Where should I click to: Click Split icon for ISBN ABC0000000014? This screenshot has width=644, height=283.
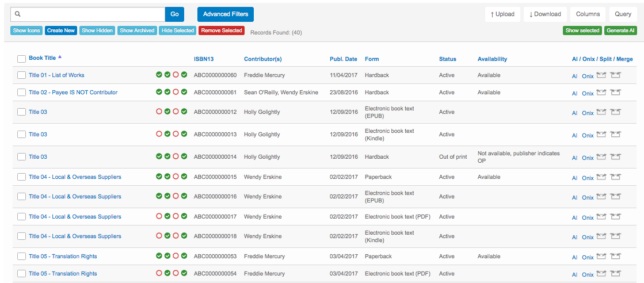point(601,157)
